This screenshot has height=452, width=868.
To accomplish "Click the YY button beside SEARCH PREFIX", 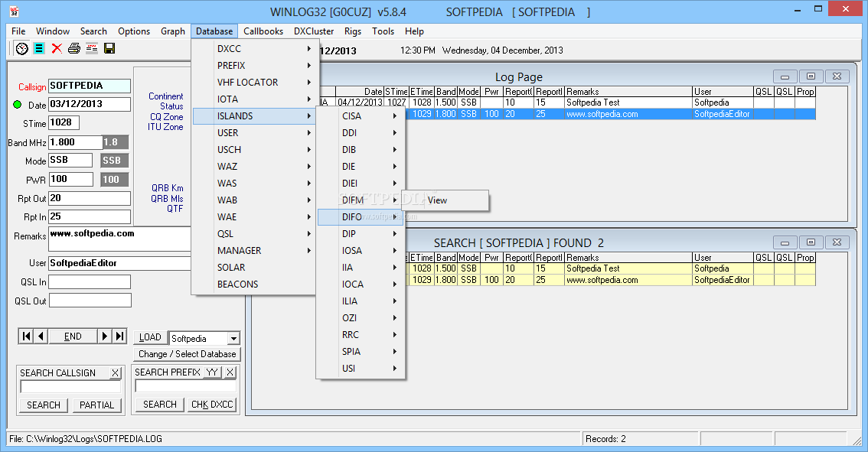I will (x=212, y=372).
